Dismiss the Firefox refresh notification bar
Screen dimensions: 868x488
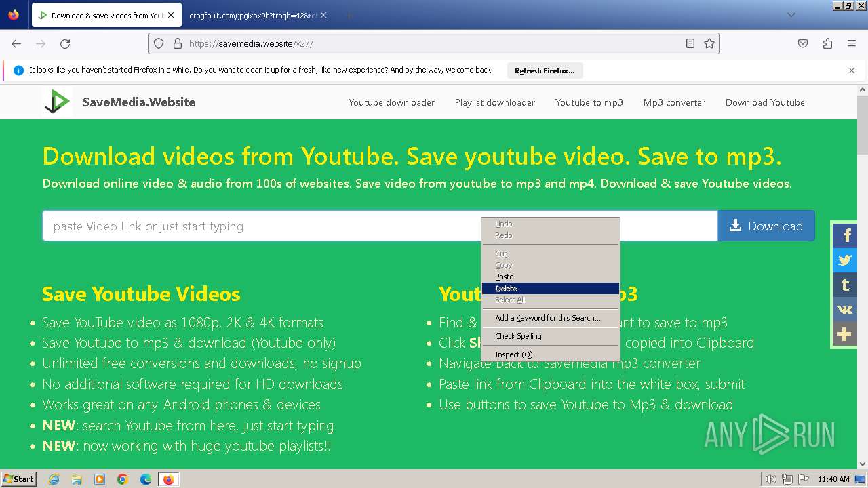pos(852,70)
